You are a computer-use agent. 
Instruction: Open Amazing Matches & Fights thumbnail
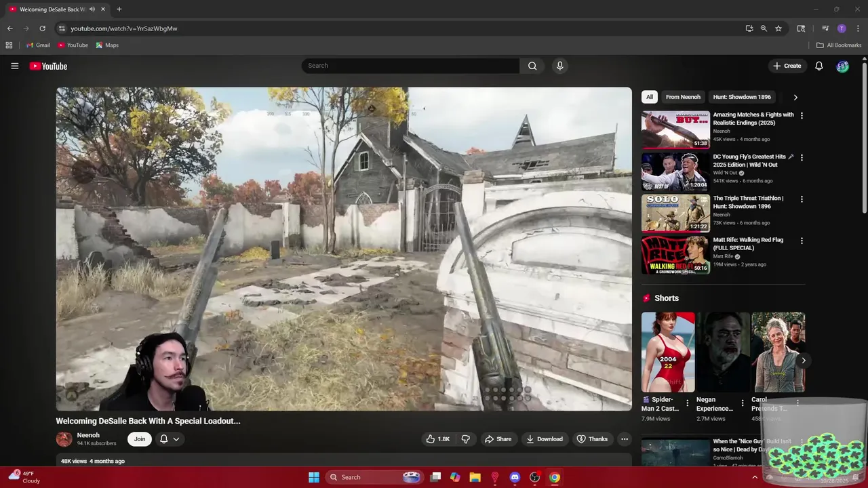tap(675, 129)
